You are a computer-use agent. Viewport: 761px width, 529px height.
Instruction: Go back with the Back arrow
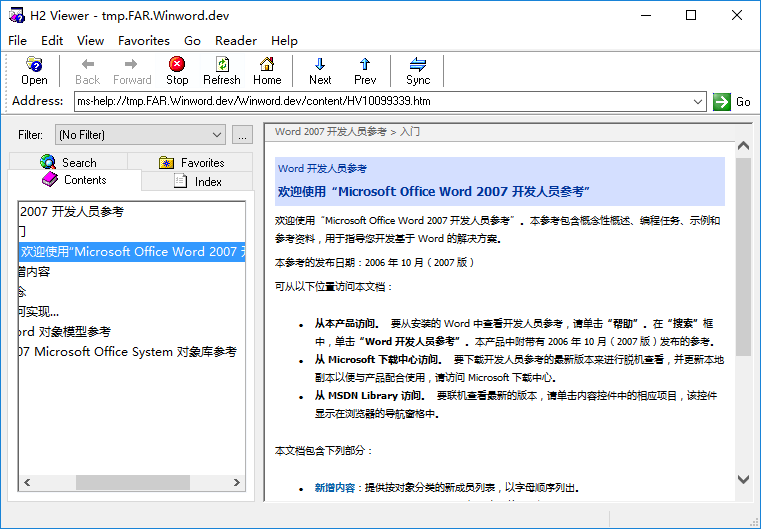[87, 71]
